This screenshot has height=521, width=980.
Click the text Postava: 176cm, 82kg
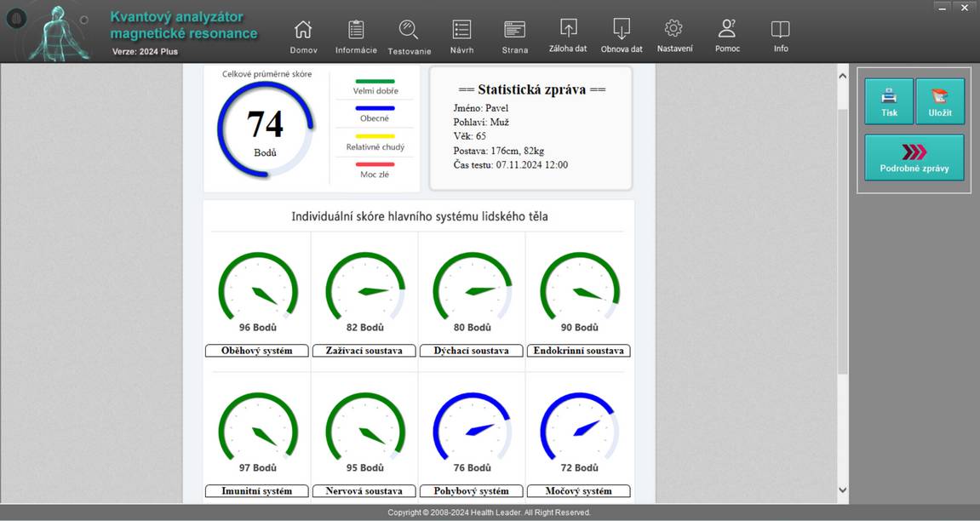click(499, 151)
